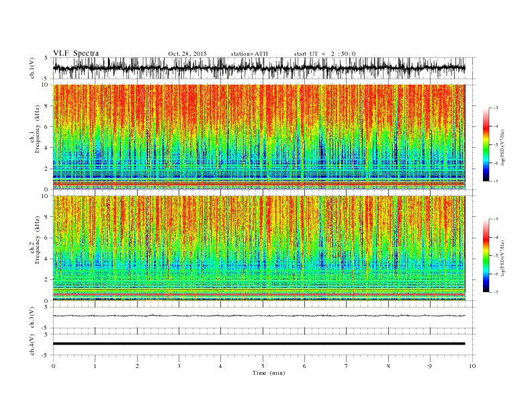This screenshot has height=411, width=532.
Task: Click inside the ch.1 spectrogram
Action: [259, 137]
